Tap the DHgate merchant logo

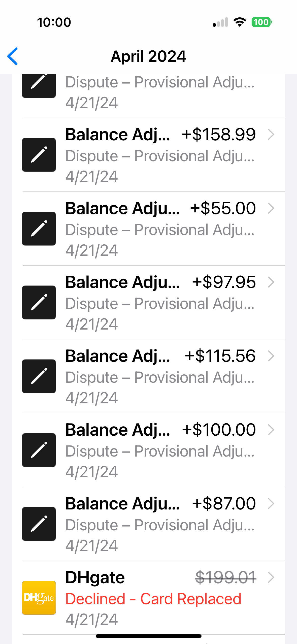pos(39,598)
